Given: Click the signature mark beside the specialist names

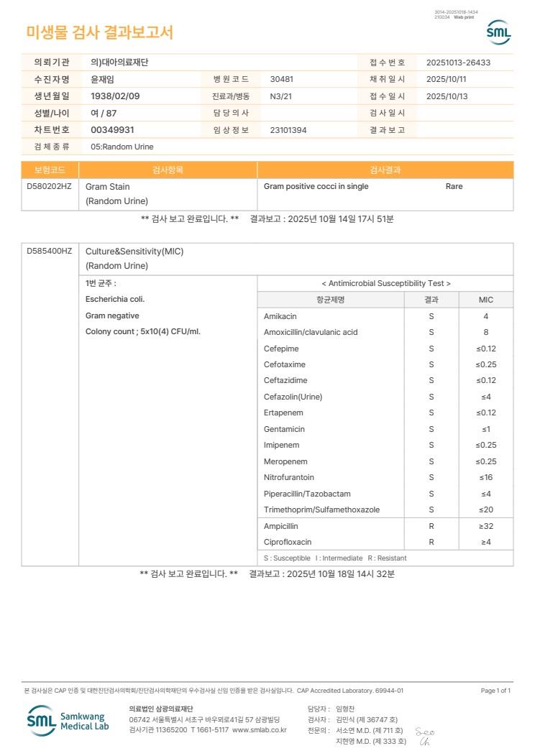Looking at the screenshot, I should pyautogui.click(x=425, y=736).
